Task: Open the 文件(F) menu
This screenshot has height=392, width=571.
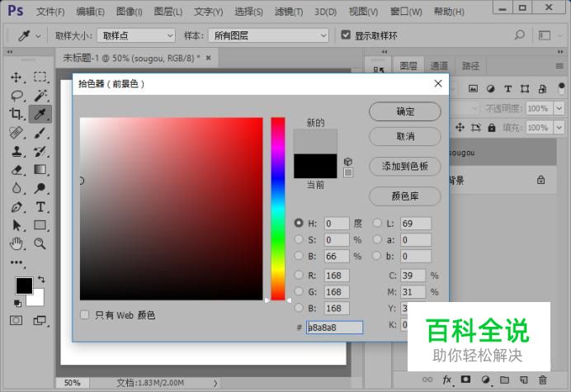Action: 50,12
